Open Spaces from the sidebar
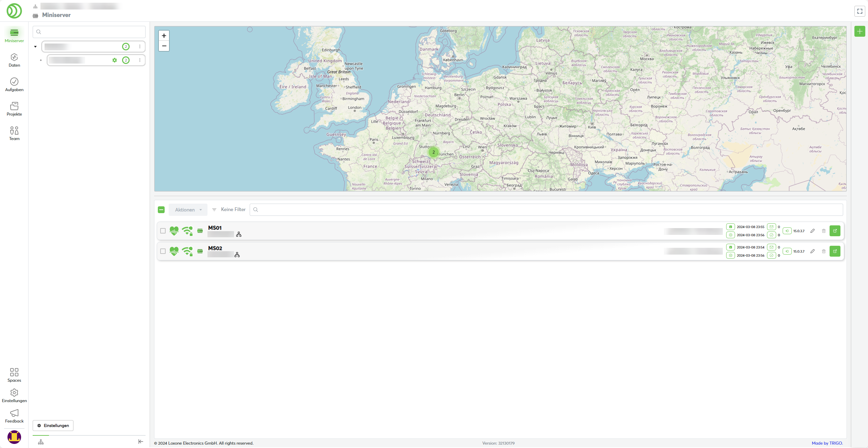 point(14,375)
